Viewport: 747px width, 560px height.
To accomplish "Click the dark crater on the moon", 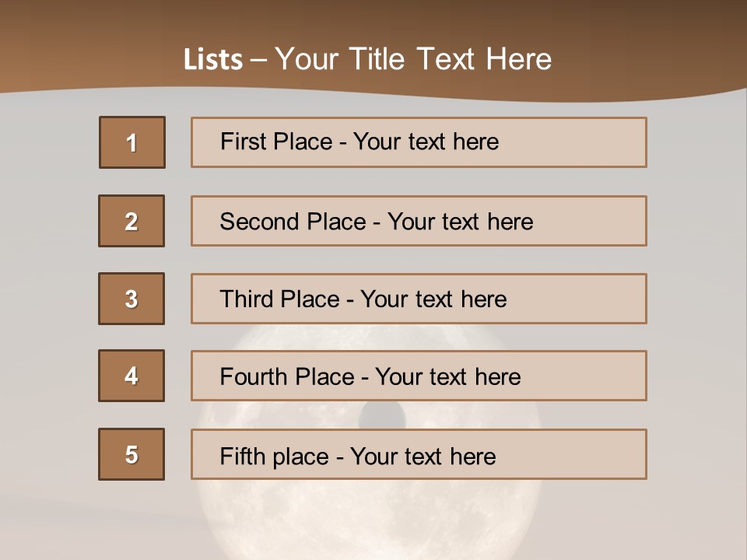I will (x=381, y=415).
